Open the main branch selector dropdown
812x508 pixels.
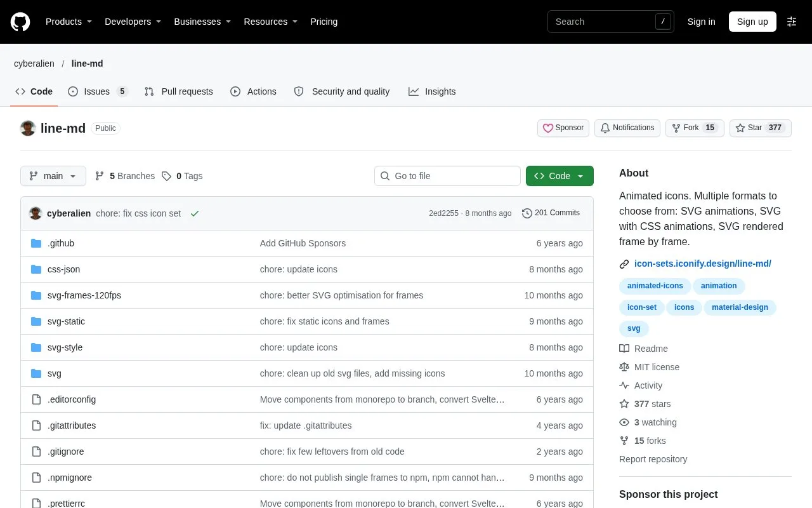pos(53,176)
